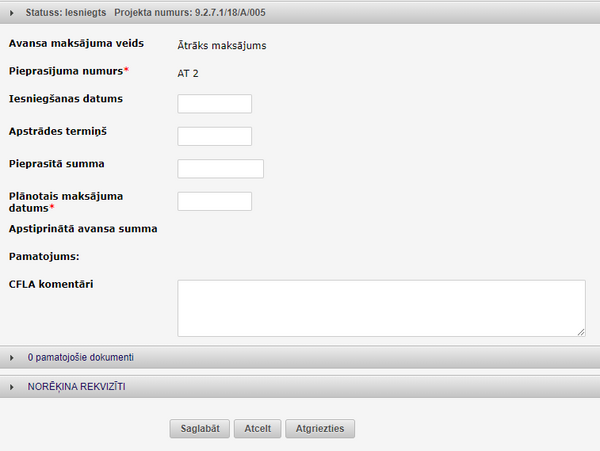
Task: Click the Atgriezties button
Action: point(320,428)
